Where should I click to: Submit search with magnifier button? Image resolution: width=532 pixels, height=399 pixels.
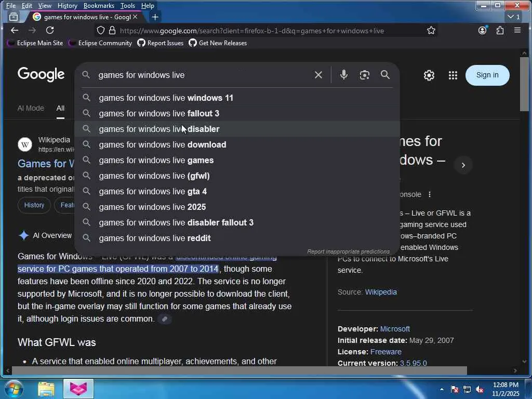[385, 75]
